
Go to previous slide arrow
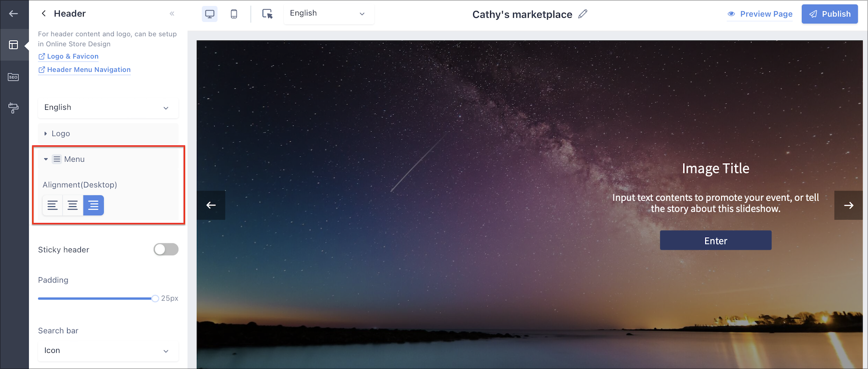(211, 205)
